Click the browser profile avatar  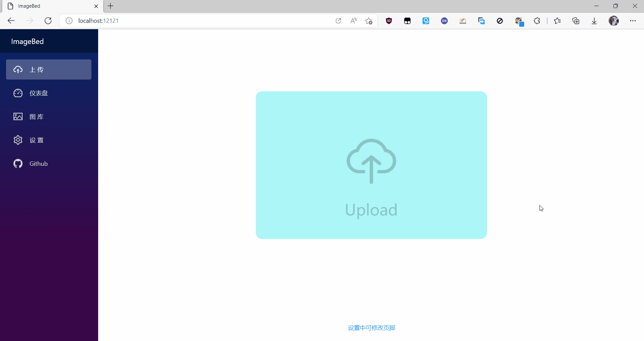pos(614,20)
